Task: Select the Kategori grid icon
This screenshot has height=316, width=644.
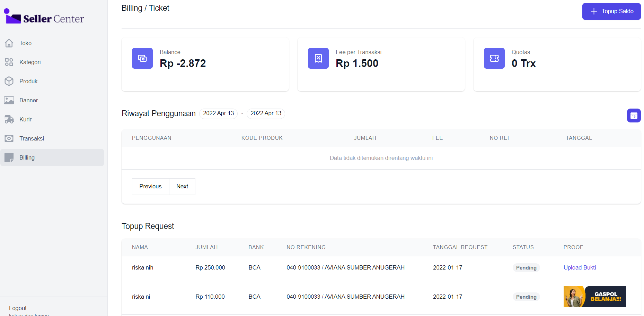Action: pyautogui.click(x=9, y=62)
